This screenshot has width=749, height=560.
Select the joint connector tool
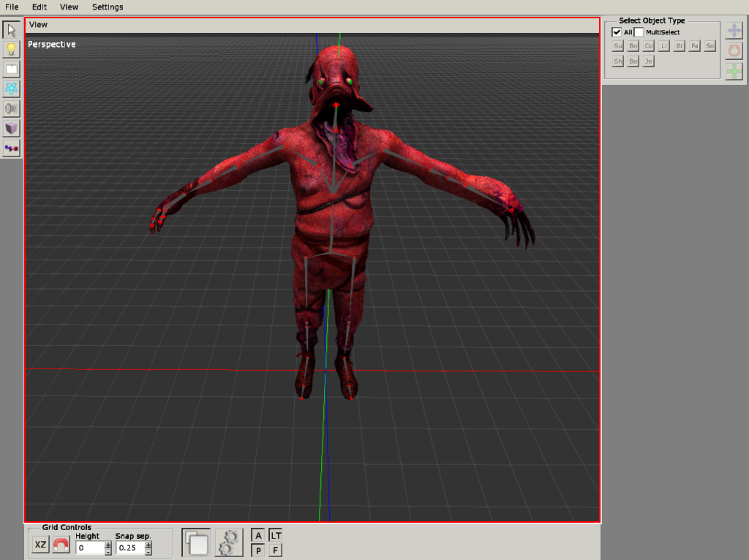coord(12,148)
